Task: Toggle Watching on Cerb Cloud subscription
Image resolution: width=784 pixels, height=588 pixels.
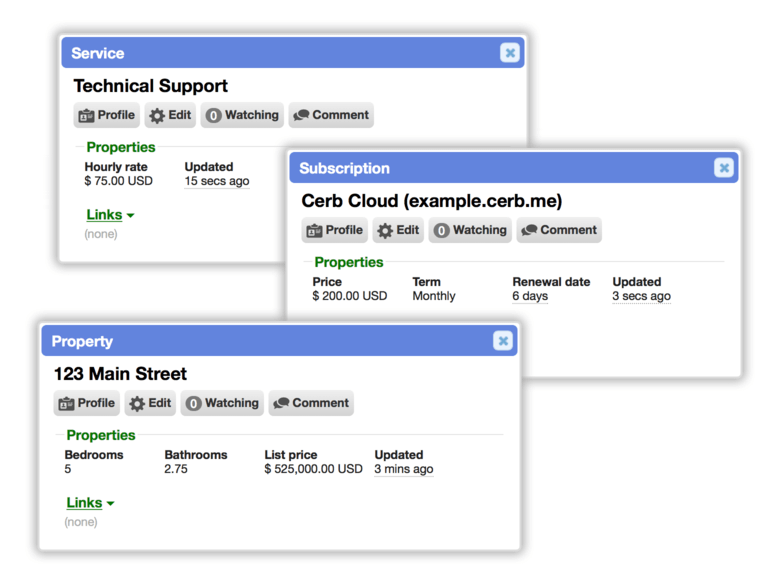Action: (x=470, y=230)
